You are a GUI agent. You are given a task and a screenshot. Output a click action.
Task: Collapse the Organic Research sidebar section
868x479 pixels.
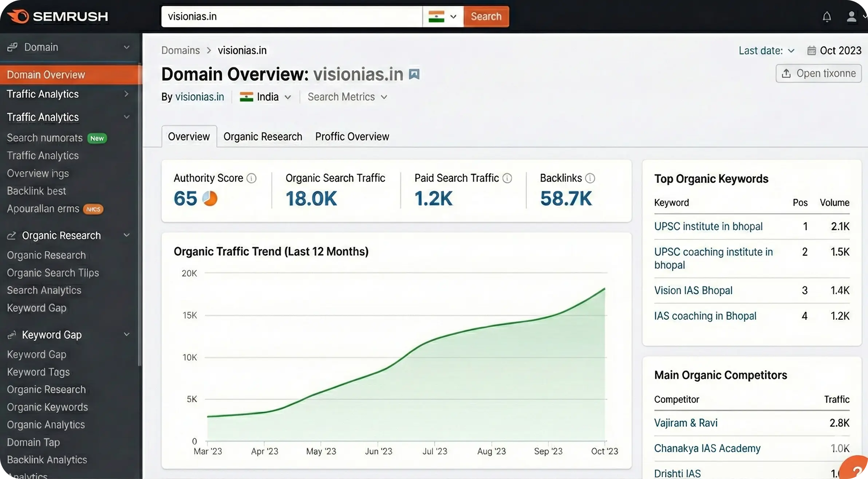coord(126,235)
